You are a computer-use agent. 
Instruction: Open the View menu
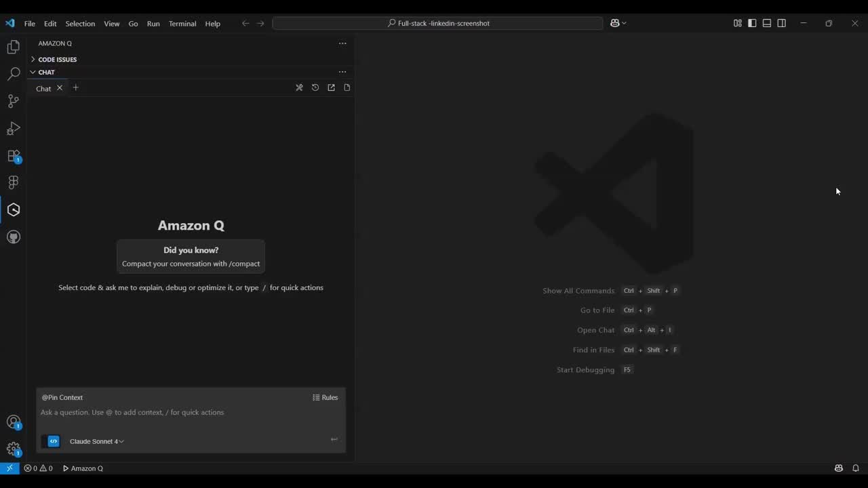click(112, 23)
